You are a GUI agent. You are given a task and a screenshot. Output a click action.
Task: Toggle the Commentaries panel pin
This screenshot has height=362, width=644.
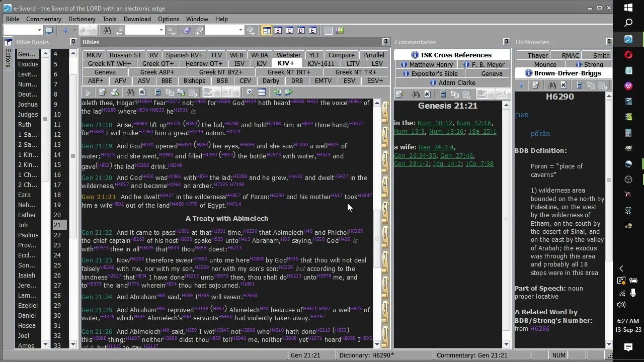[x=507, y=42]
